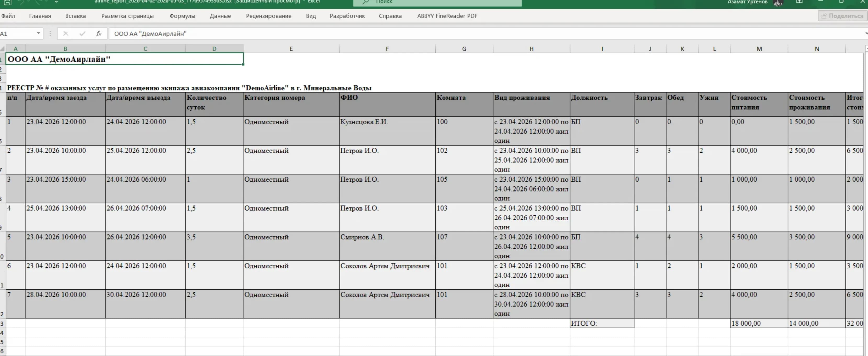Select the 3,5 days cell

214,246
